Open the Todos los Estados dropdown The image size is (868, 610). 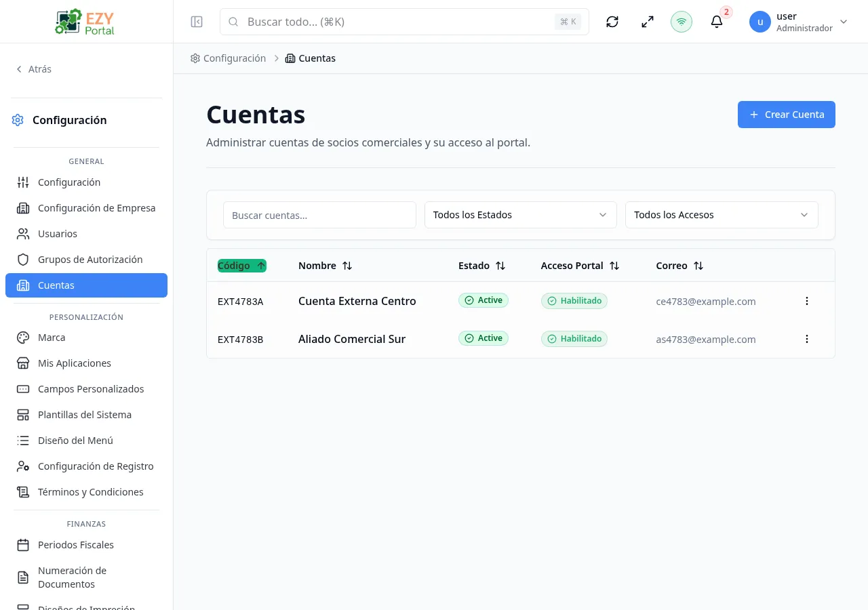(521, 215)
